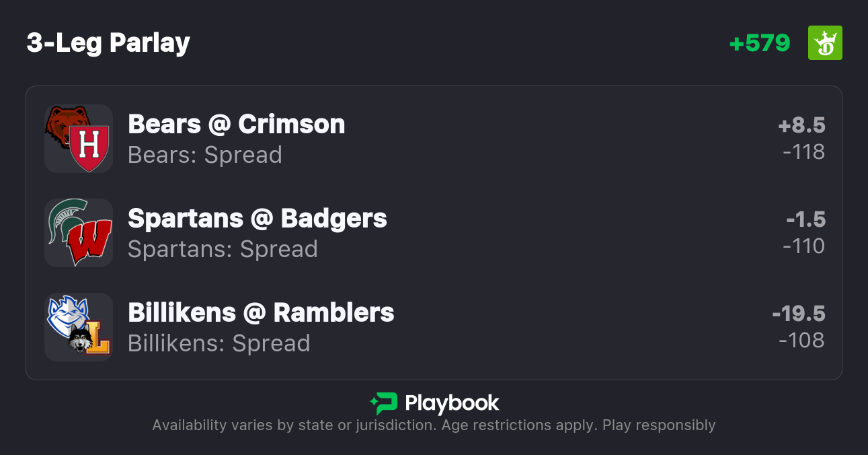Click the Spartans and Badgers team logos
The height and width of the screenshot is (455, 868).
tap(78, 233)
